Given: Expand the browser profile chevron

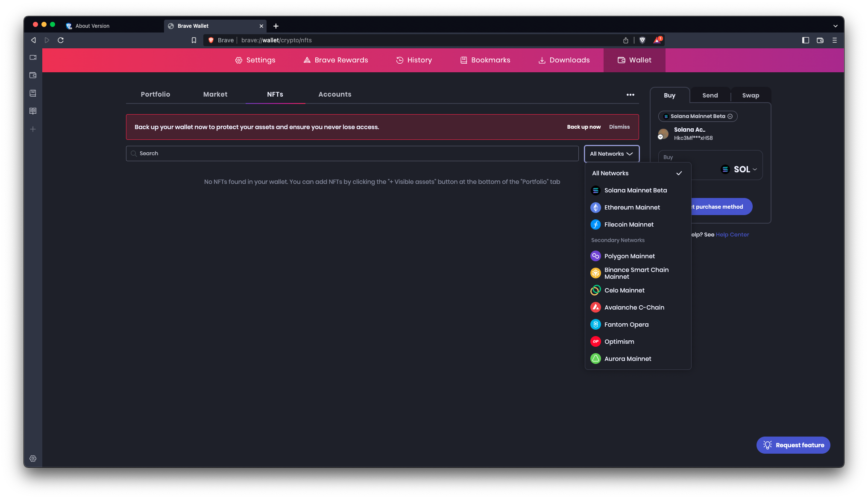Looking at the screenshot, I should pyautogui.click(x=836, y=26).
